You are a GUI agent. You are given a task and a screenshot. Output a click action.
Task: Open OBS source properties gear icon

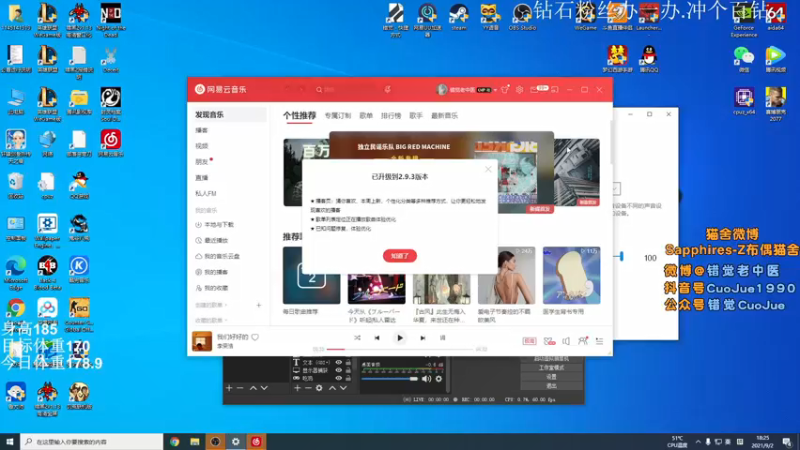pyautogui.click(x=319, y=388)
